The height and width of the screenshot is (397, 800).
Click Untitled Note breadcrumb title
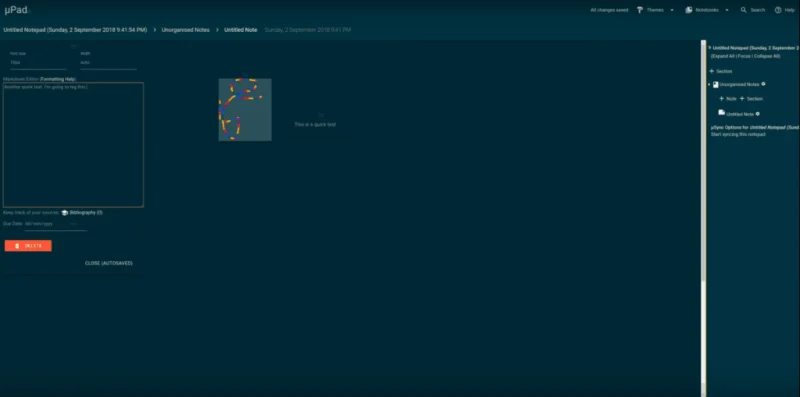pyautogui.click(x=240, y=30)
